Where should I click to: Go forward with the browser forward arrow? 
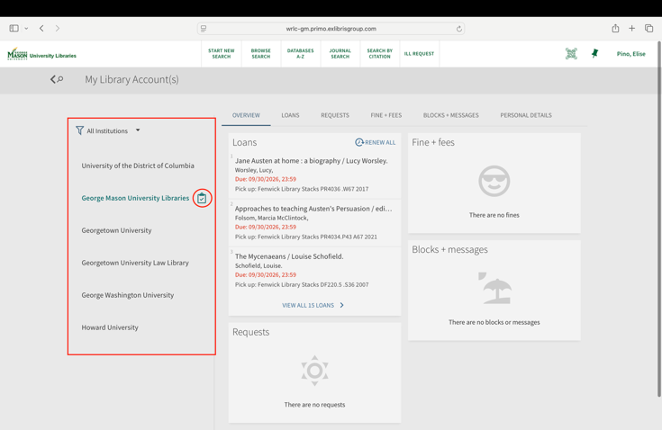(x=57, y=28)
